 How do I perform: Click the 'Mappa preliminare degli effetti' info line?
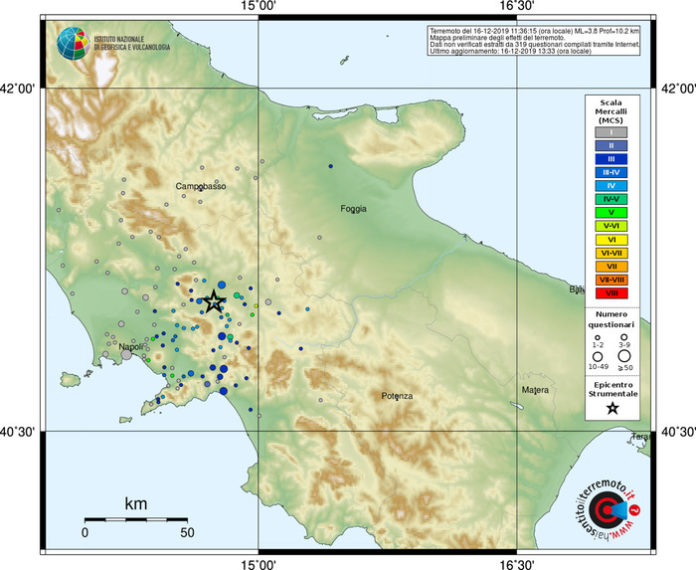tap(497, 38)
